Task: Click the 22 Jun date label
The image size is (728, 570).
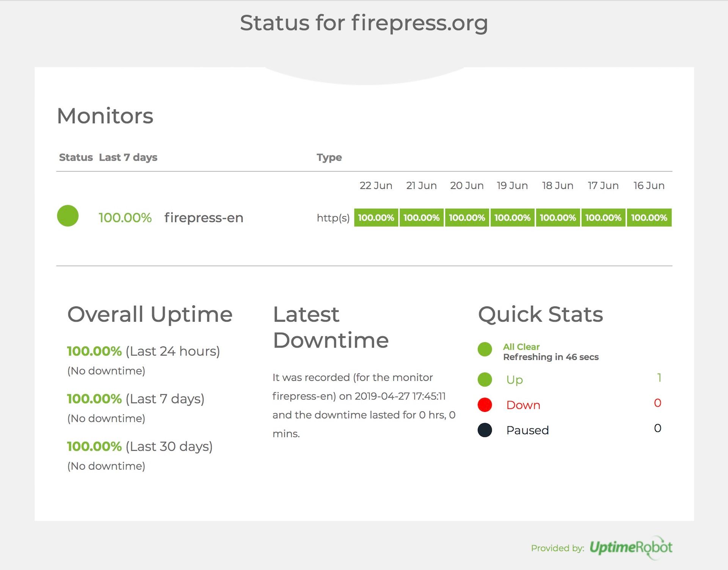Action: [x=376, y=185]
